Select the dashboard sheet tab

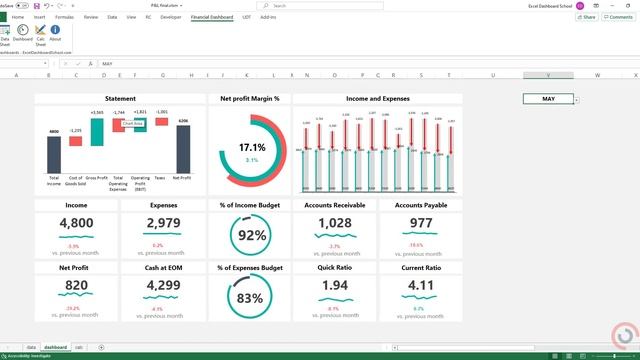click(55, 347)
